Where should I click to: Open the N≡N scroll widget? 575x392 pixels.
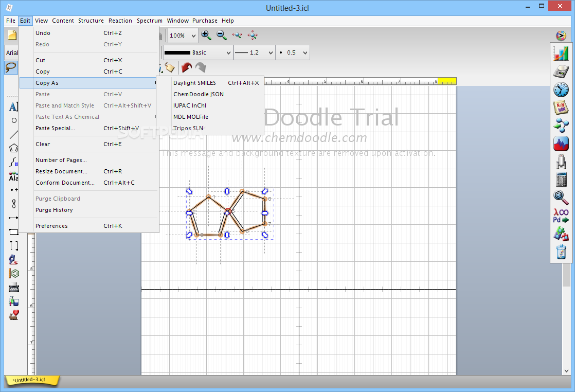pyautogui.click(x=561, y=108)
